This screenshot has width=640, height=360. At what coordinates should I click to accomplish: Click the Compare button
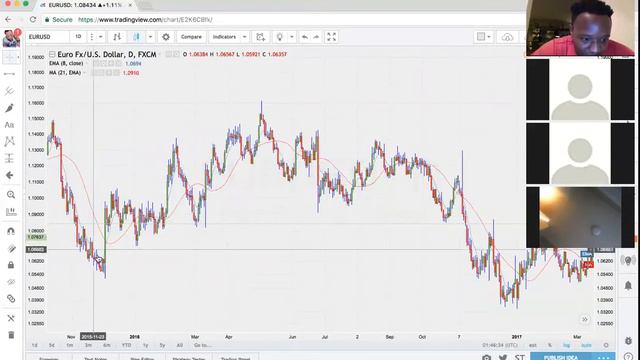[191, 37]
